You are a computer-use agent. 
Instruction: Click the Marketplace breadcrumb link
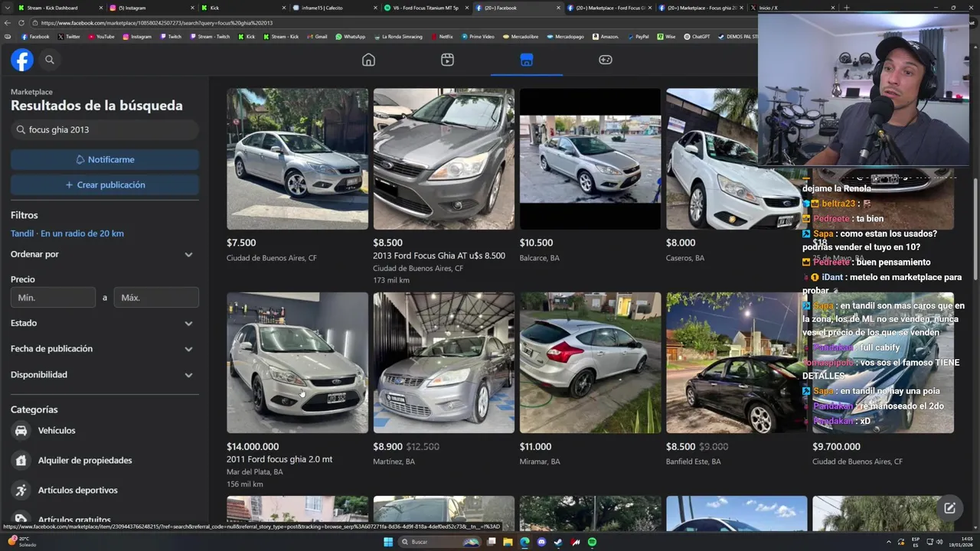pos(31,92)
